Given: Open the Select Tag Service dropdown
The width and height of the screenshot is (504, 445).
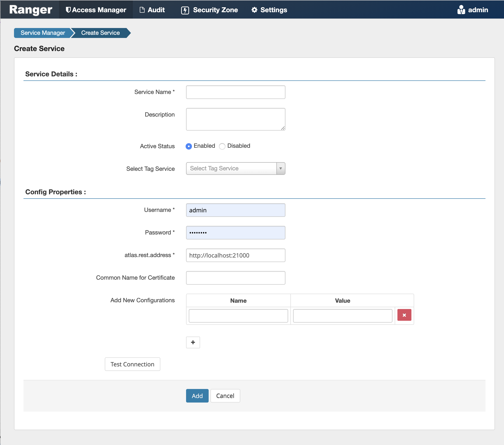Looking at the screenshot, I should tap(232, 169).
